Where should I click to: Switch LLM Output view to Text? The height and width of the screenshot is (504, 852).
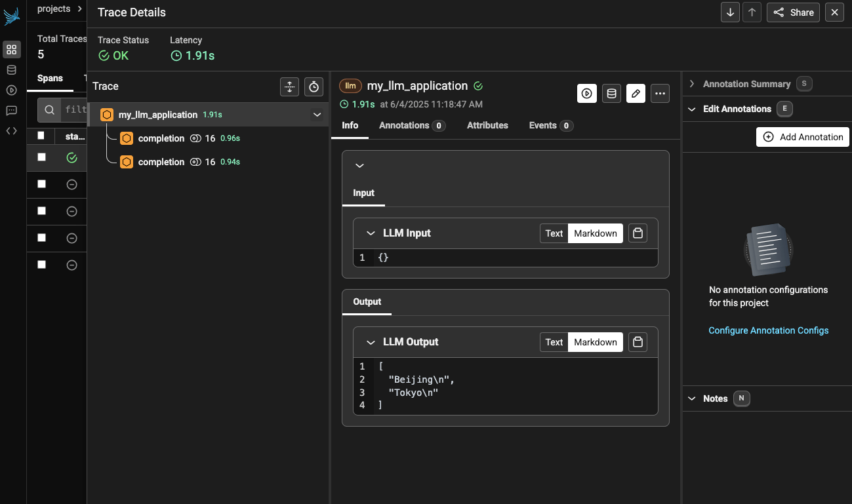coord(554,342)
